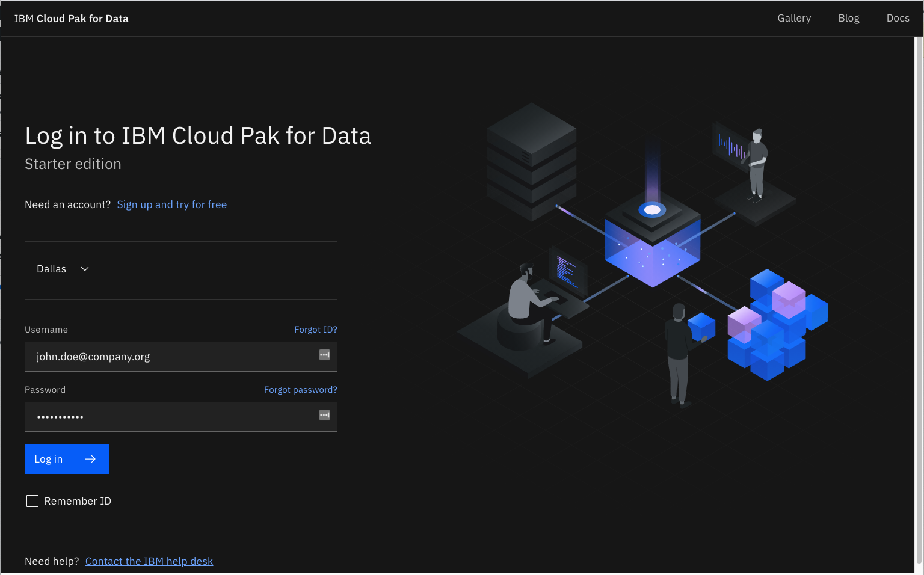Click the password manager icon in Password field
Viewport: 924px width, 575px height.
coord(324,415)
